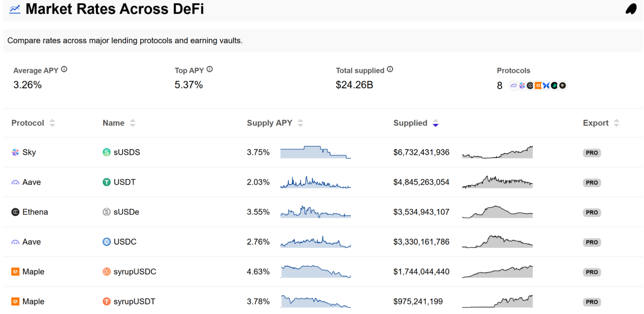Click the syrupUSDC token icon

[107, 272]
